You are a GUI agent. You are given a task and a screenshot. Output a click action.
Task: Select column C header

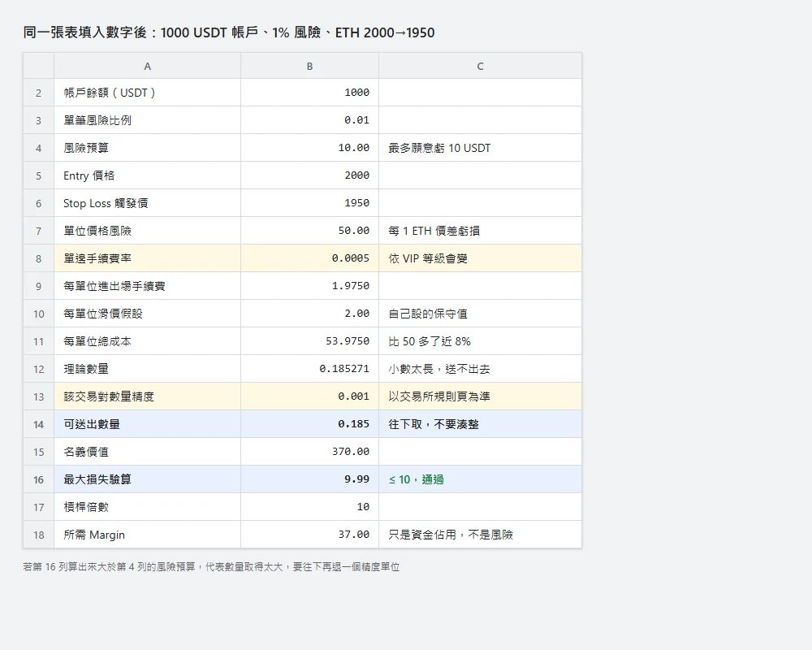click(x=480, y=66)
